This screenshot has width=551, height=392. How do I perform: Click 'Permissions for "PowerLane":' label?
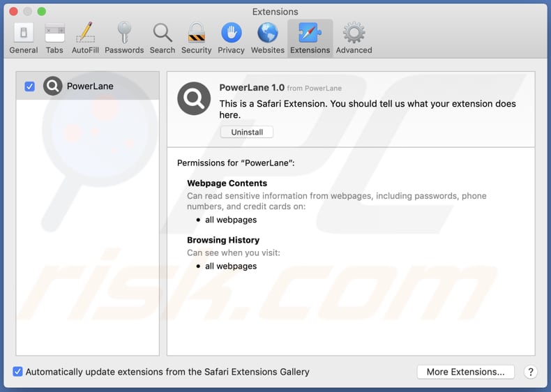[236, 163]
